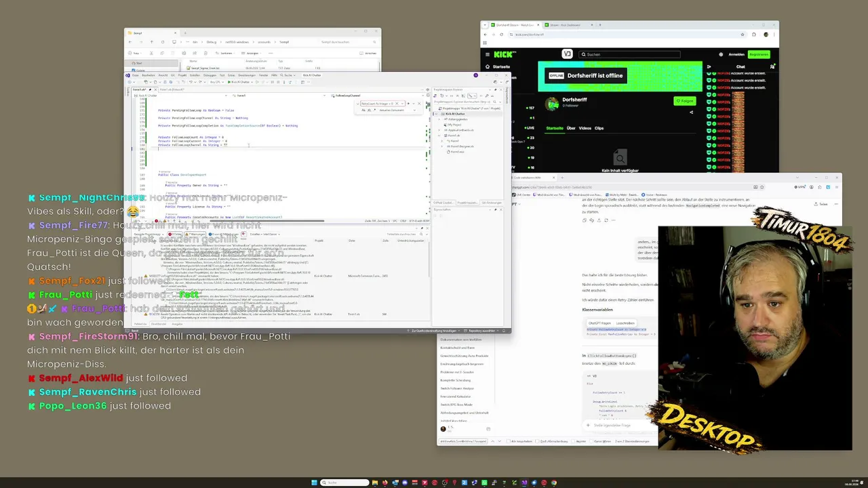Switch to Form1.vb [Entwurf] tab

click(x=172, y=89)
